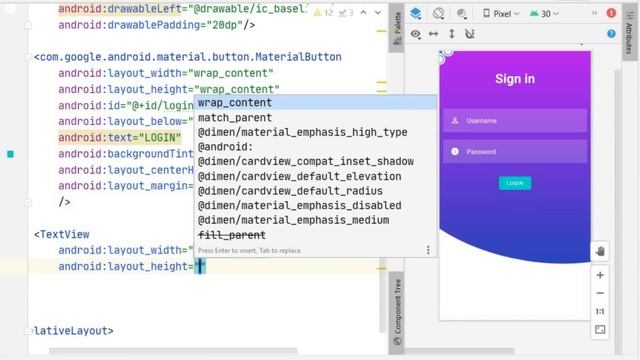This screenshot has width=640, height=360.
Task: Click the fold marker beside the RelativeLayout closing tag
Action: tap(28, 331)
